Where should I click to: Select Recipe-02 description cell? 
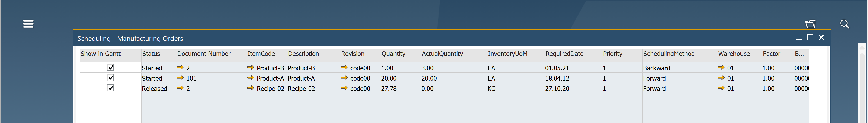313,88
